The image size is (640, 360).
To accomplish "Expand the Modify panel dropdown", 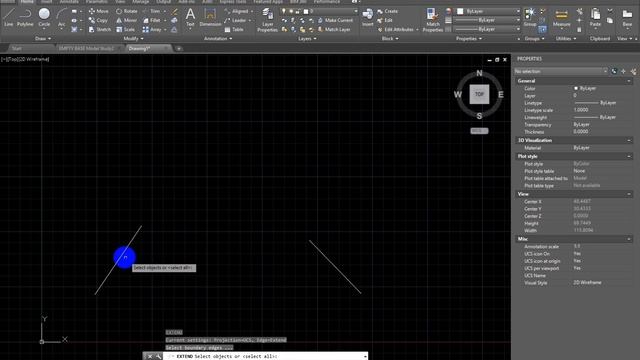I will (x=133, y=38).
